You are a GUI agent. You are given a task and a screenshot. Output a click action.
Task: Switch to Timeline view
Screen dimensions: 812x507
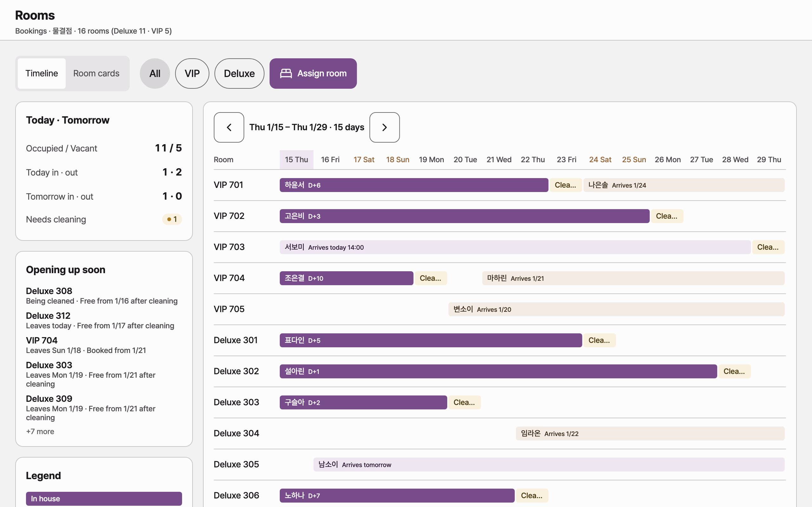pos(42,74)
